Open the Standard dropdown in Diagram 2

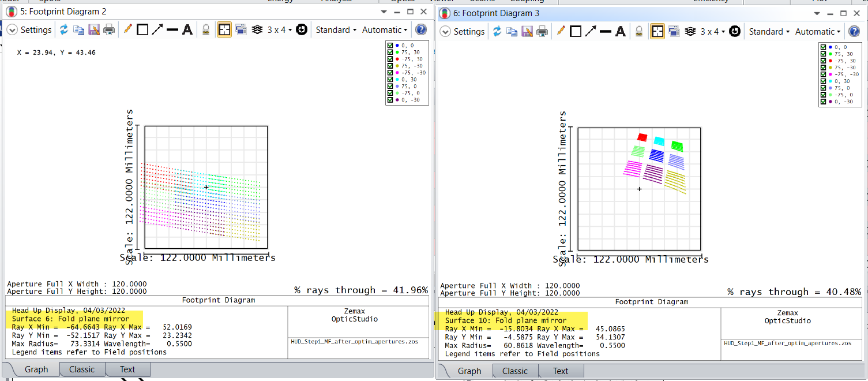336,29
